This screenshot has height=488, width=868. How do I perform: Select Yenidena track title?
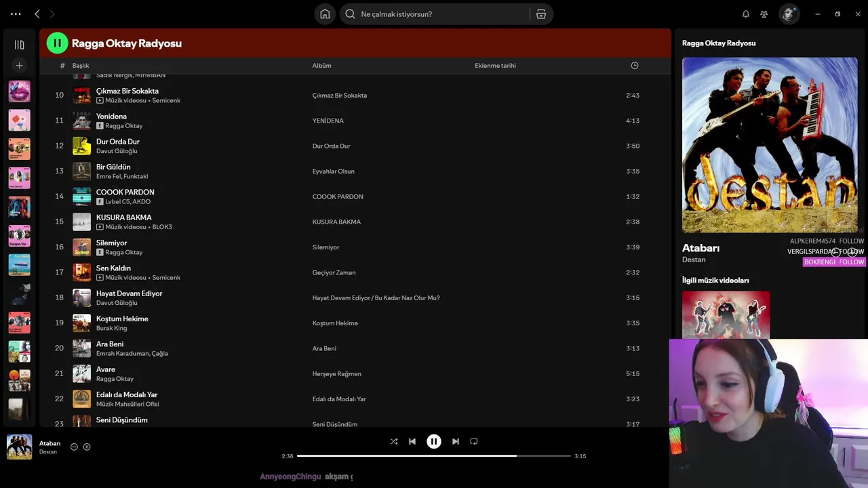pyautogui.click(x=111, y=116)
